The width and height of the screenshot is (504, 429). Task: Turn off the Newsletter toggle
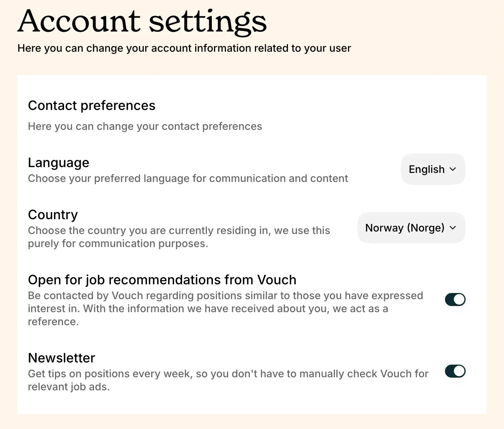(455, 371)
